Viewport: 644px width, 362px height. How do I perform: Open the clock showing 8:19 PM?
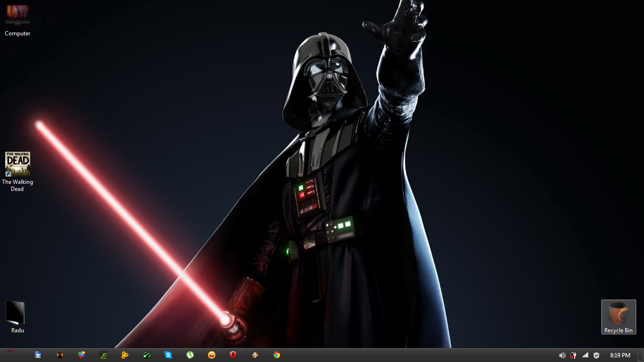tap(620, 355)
